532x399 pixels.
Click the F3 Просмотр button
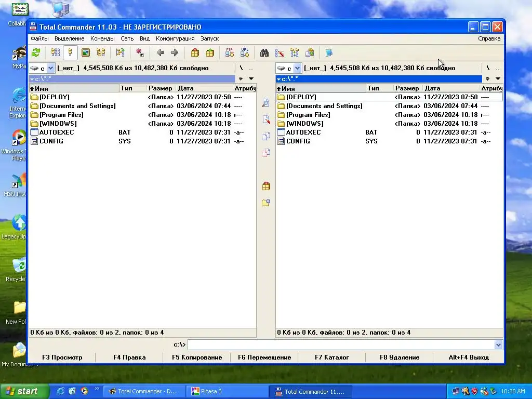coord(62,357)
